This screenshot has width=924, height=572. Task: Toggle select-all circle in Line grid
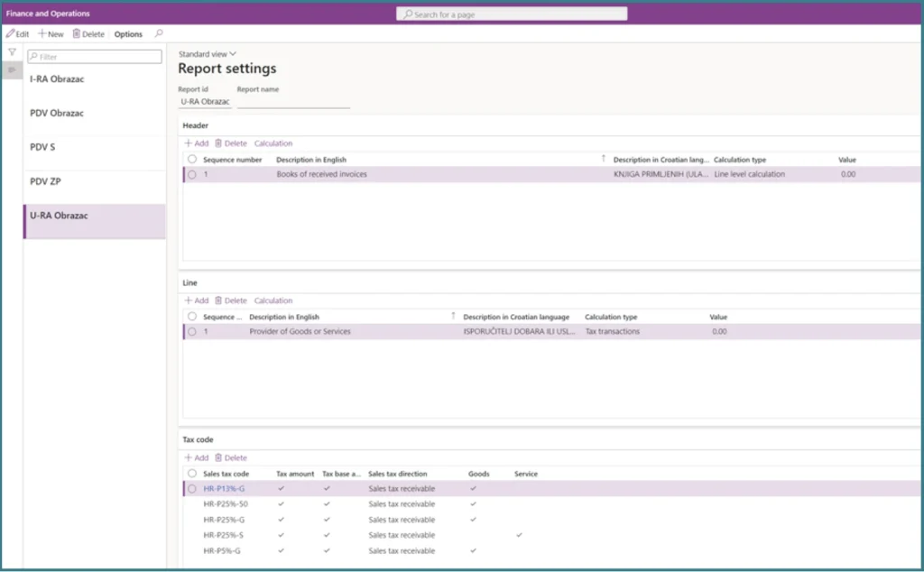192,317
